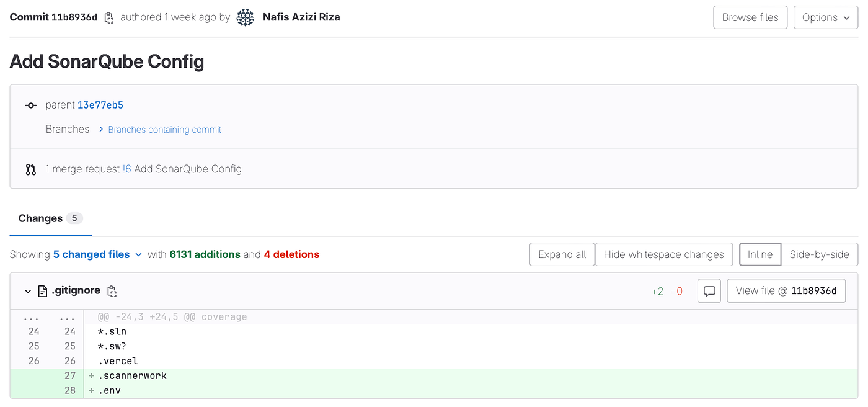
Task: Click '6131 additions' text
Action: (x=205, y=254)
